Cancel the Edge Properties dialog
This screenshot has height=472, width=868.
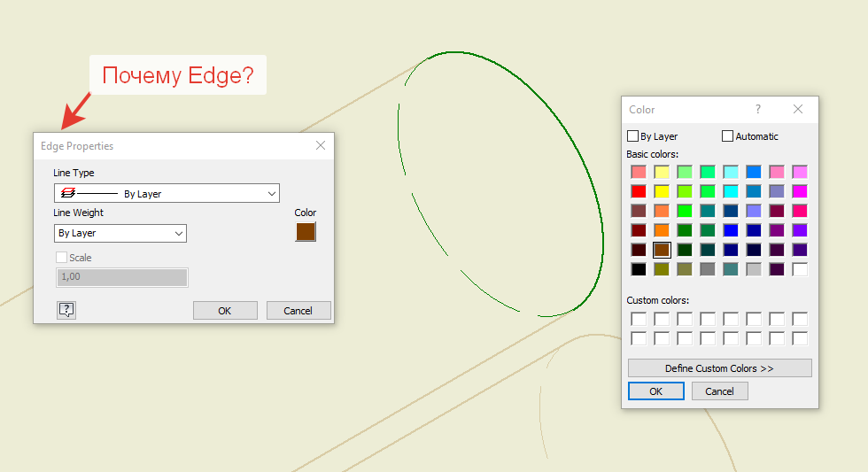[298, 311]
